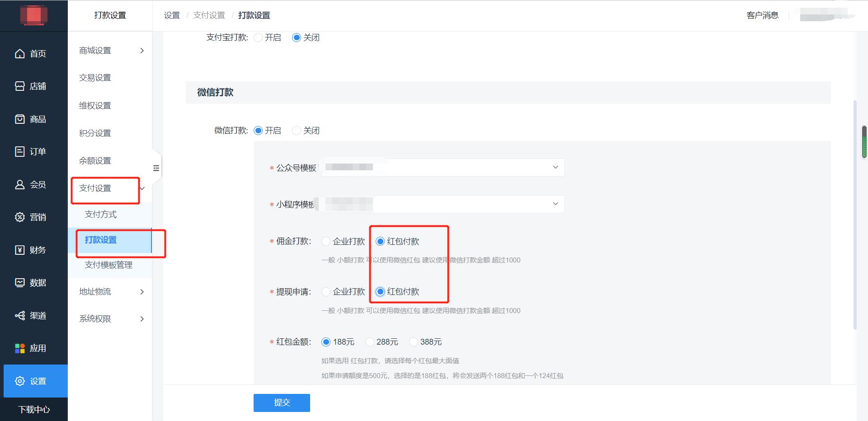
Task: Click 客户消息 link in header
Action: 762,15
